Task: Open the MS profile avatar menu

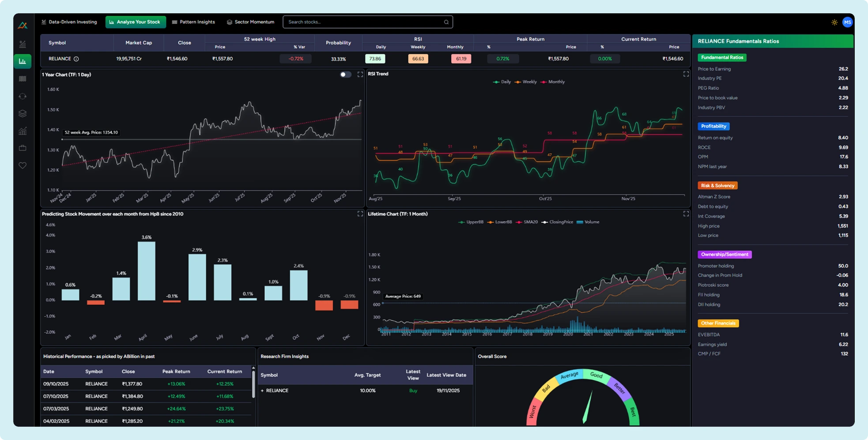Action: pos(847,22)
